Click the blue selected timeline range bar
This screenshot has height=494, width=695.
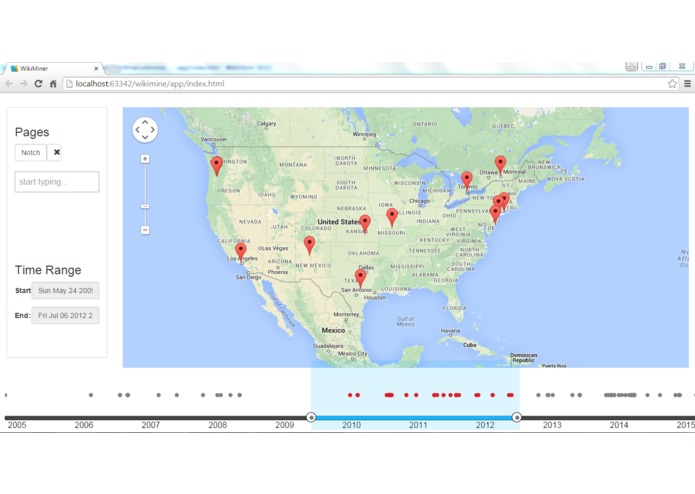[x=414, y=417]
